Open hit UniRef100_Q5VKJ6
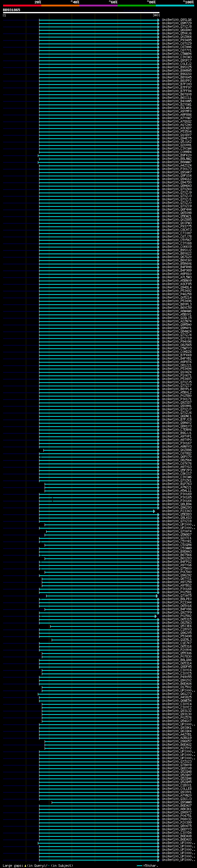This screenshot has height=868, width=197. (x=177, y=33)
